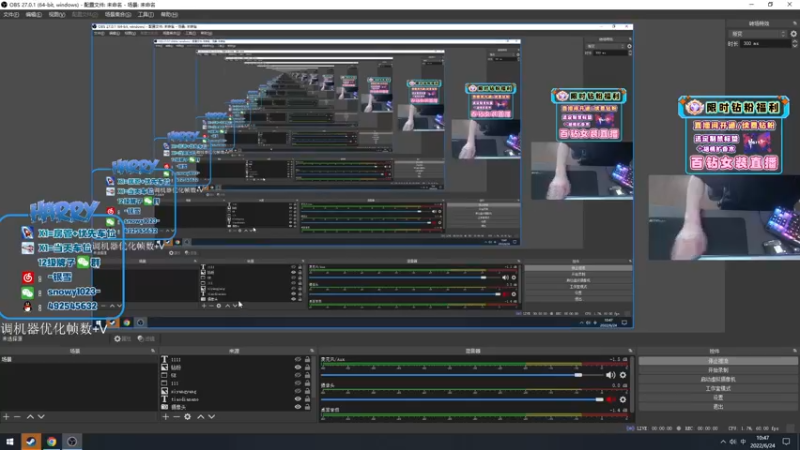Move the selected source down
800x450 pixels.
coord(212,417)
